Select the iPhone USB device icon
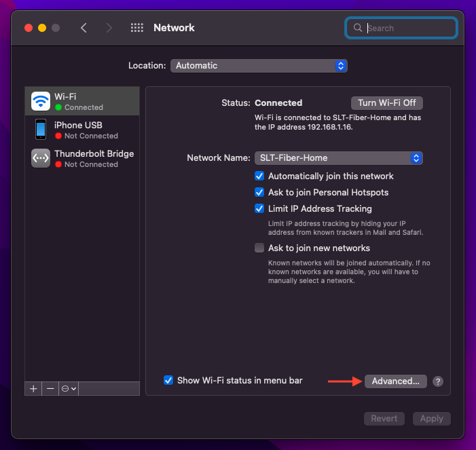 (x=40, y=130)
